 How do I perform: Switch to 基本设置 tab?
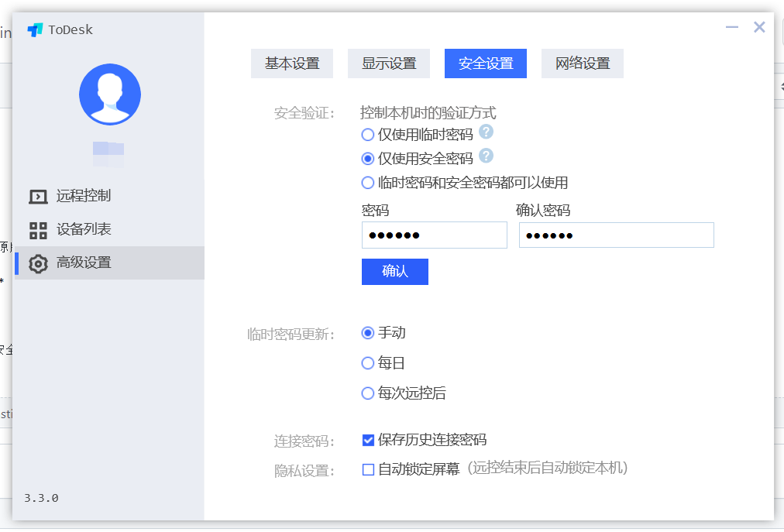tap(292, 63)
